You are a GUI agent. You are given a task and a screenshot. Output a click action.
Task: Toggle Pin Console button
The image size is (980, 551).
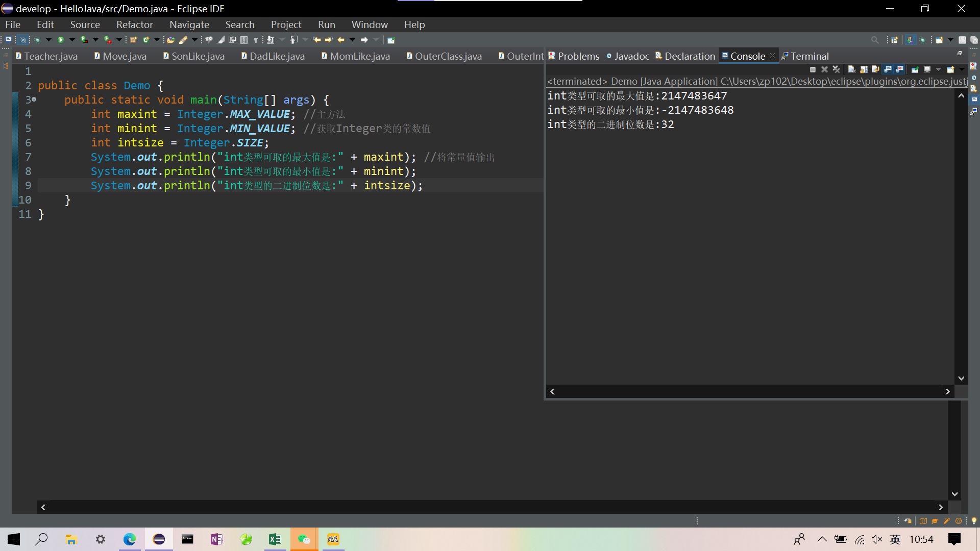915,69
